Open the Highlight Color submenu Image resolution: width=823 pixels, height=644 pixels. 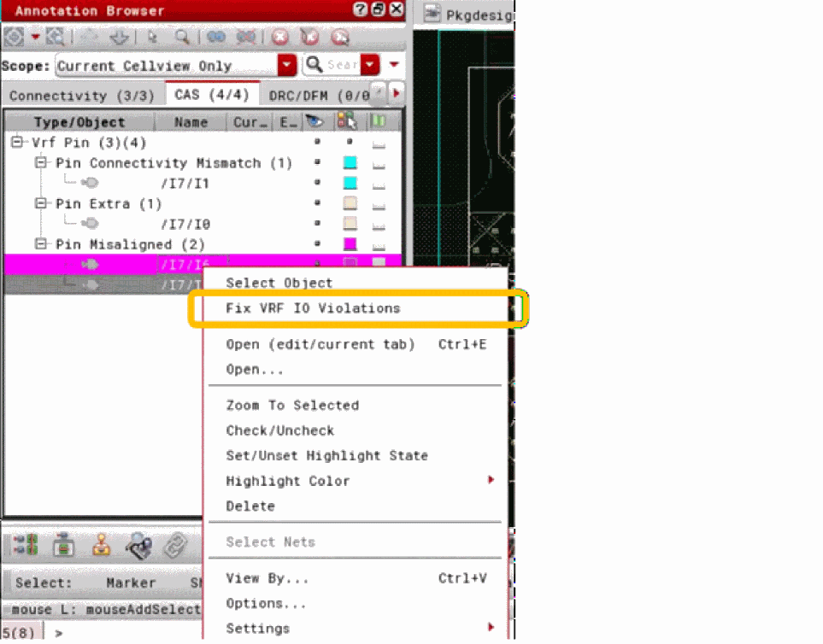tap(356, 481)
